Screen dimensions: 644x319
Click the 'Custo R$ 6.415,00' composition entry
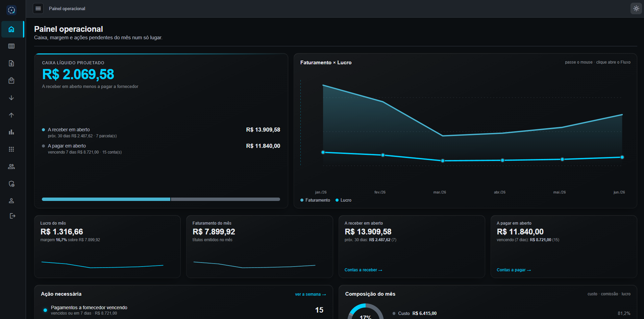click(415, 314)
